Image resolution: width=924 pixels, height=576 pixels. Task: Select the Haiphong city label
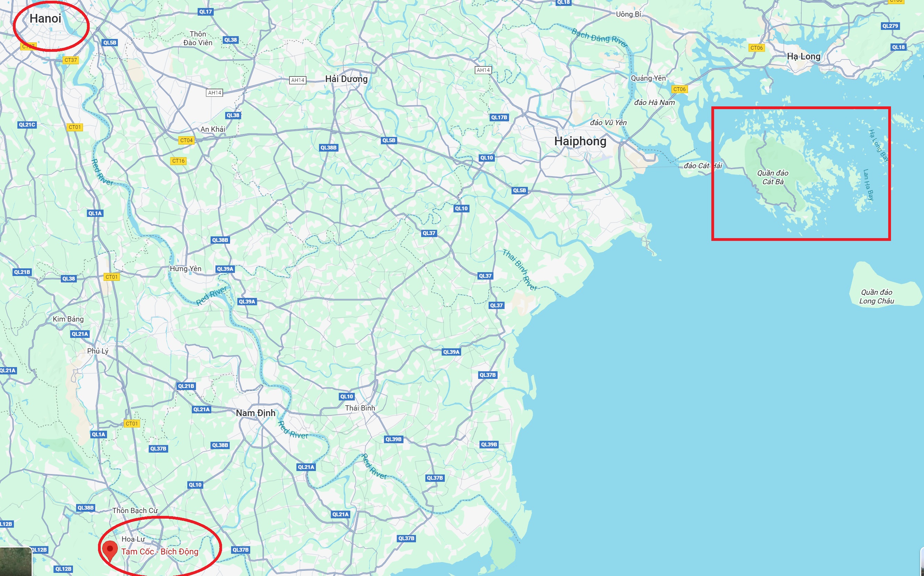pos(580,141)
